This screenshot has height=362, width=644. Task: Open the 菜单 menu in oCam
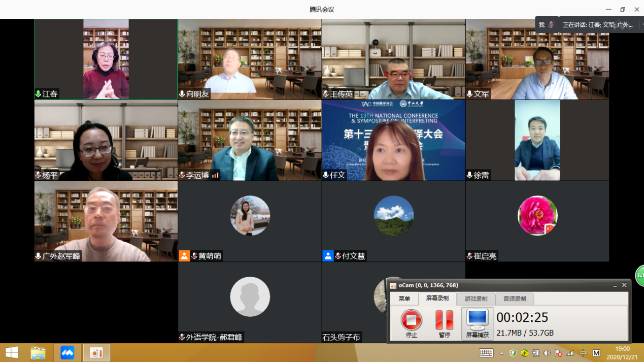coord(404,299)
